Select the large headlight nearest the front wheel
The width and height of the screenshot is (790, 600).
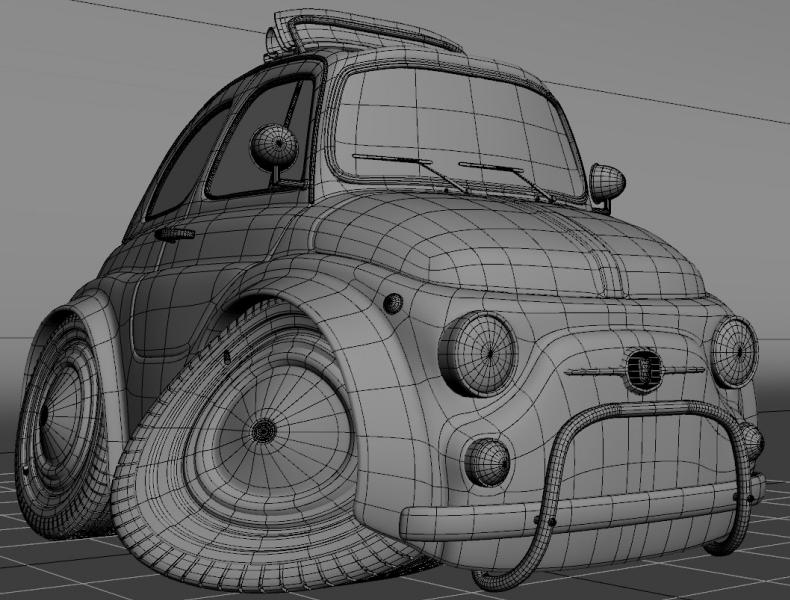478,354
